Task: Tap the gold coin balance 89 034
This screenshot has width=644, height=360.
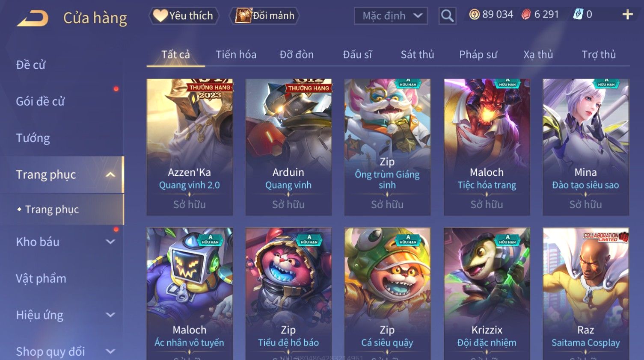Action: (491, 15)
